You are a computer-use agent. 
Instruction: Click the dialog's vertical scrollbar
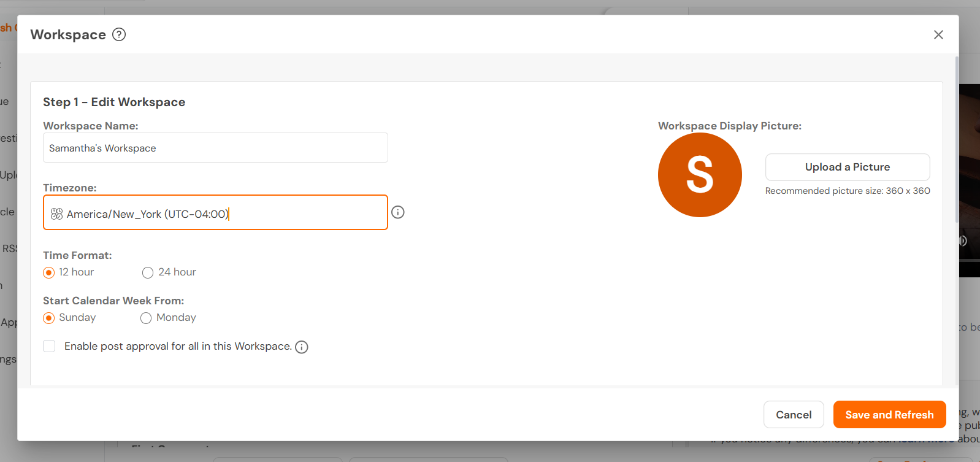click(x=956, y=140)
